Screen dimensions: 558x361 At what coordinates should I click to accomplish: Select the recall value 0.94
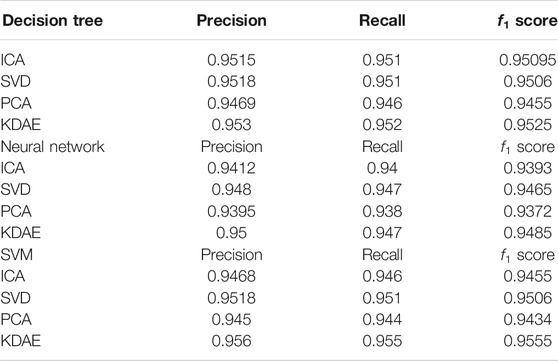point(382,168)
